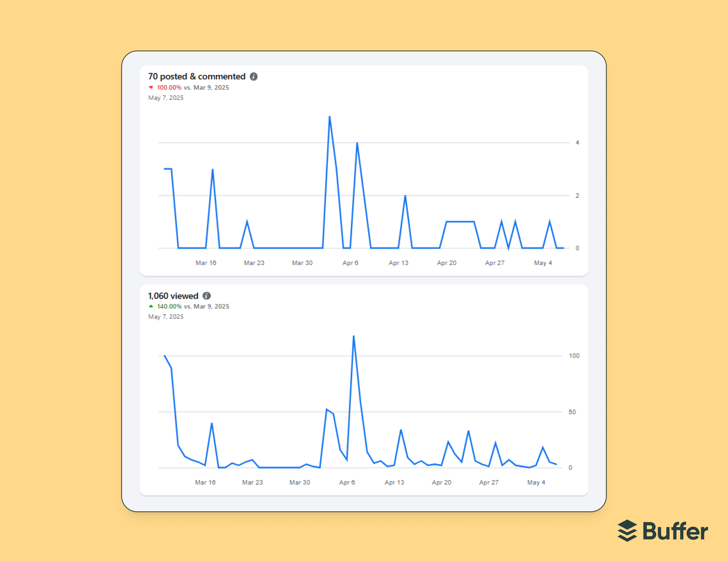
Task: Click 'Apr 27' axis label in viewed chart
Action: (489, 482)
